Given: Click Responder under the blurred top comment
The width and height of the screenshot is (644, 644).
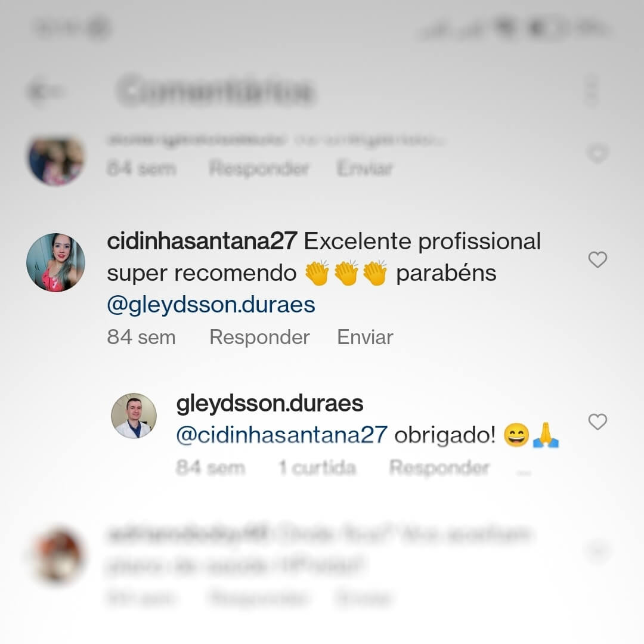Looking at the screenshot, I should tap(259, 168).
